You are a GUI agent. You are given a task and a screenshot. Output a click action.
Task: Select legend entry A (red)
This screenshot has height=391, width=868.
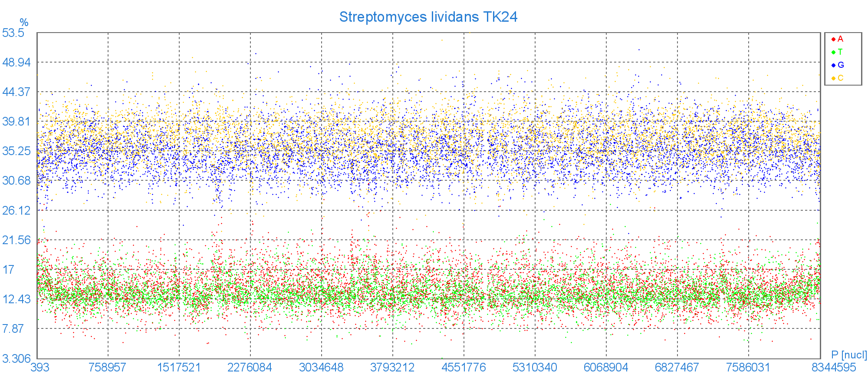coord(837,39)
